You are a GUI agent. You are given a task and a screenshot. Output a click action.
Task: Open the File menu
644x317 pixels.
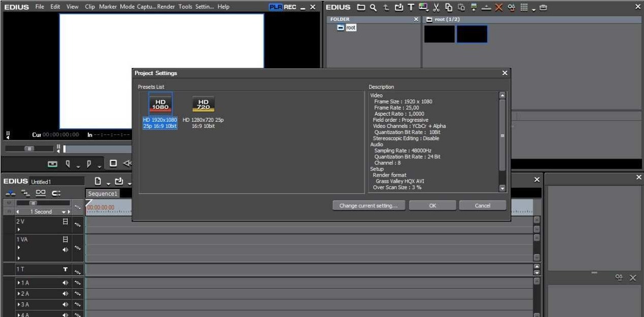click(40, 7)
